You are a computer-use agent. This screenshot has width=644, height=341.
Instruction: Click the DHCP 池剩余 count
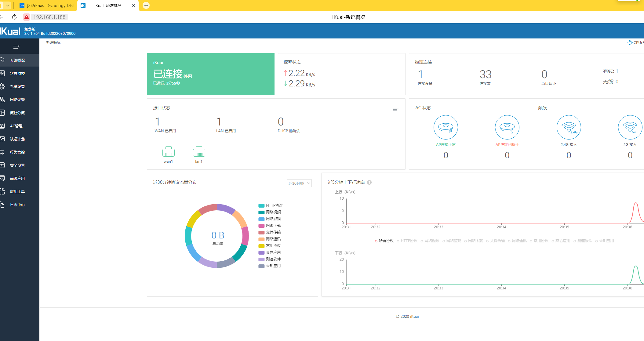(281, 122)
